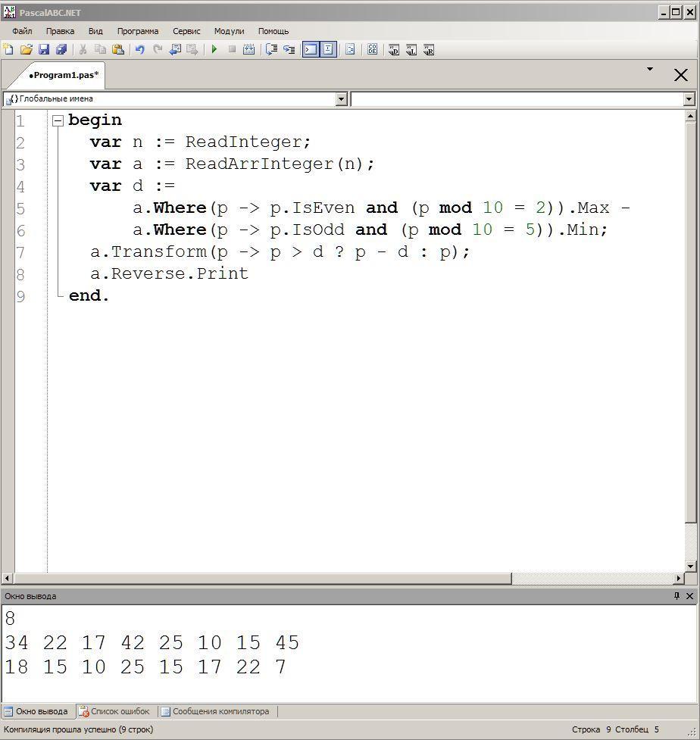The image size is (700, 740).
Task: Switch to the Сообщения компилятора tab
Action: pos(215,711)
